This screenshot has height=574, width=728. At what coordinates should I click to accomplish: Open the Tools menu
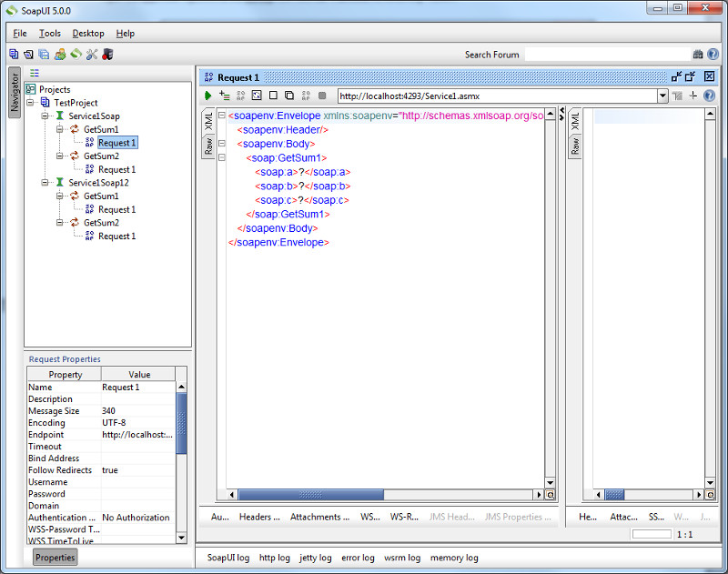tap(50, 34)
